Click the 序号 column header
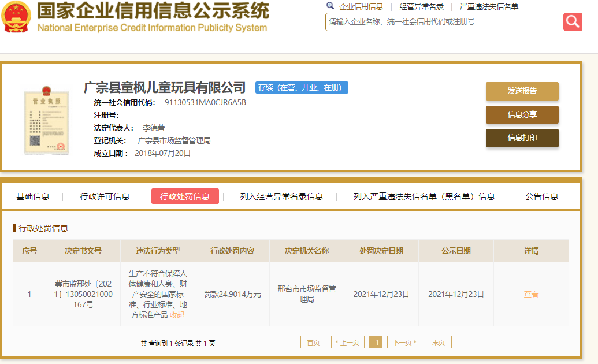598x364 pixels. pyautogui.click(x=29, y=251)
